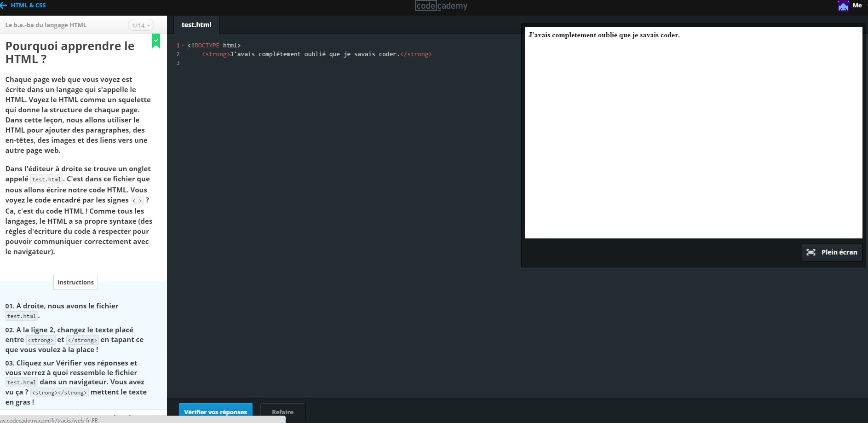Click line number 3 in editor gutter

point(178,63)
